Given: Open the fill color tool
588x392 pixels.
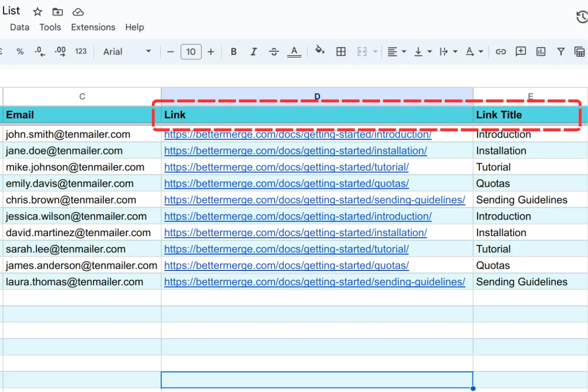Looking at the screenshot, I should pyautogui.click(x=320, y=51).
